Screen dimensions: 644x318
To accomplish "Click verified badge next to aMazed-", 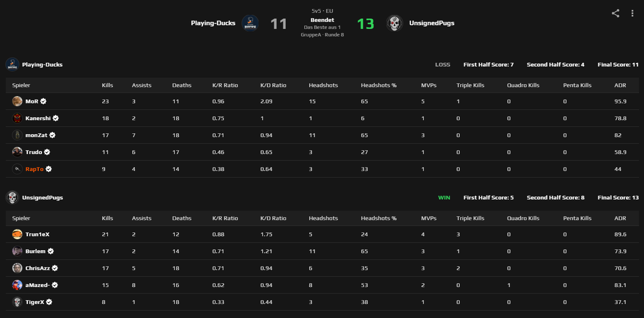I will pos(55,285).
